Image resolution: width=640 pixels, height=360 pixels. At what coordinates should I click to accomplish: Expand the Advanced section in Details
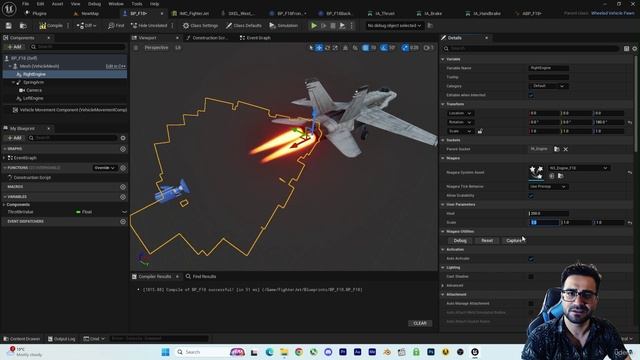(x=443, y=285)
